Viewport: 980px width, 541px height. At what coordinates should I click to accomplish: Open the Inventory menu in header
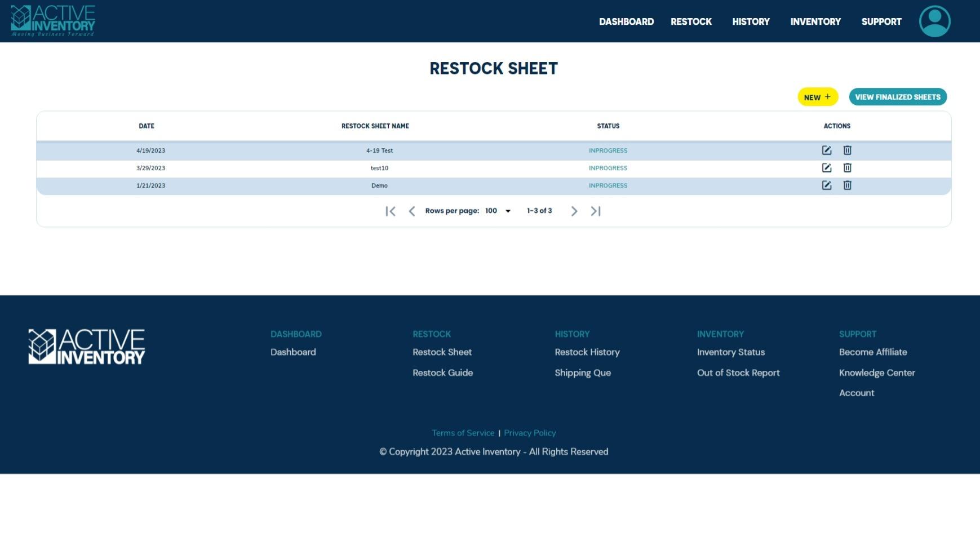[815, 21]
